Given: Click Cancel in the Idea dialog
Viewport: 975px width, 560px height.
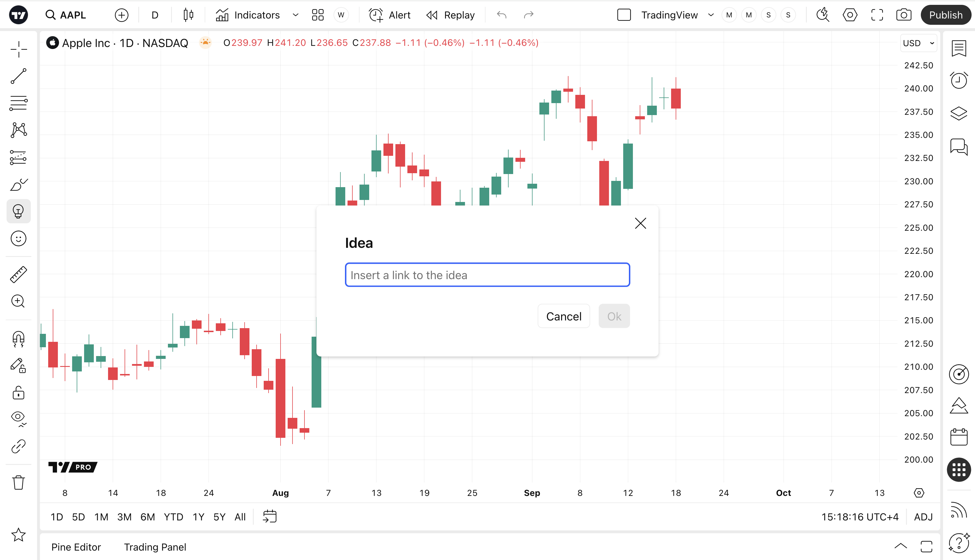Looking at the screenshot, I should [564, 316].
